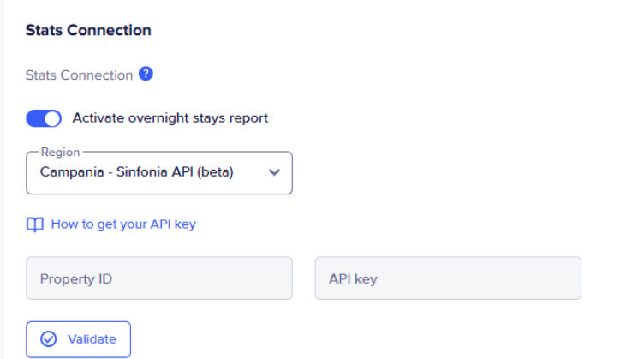Focus the API key input field

[448, 278]
